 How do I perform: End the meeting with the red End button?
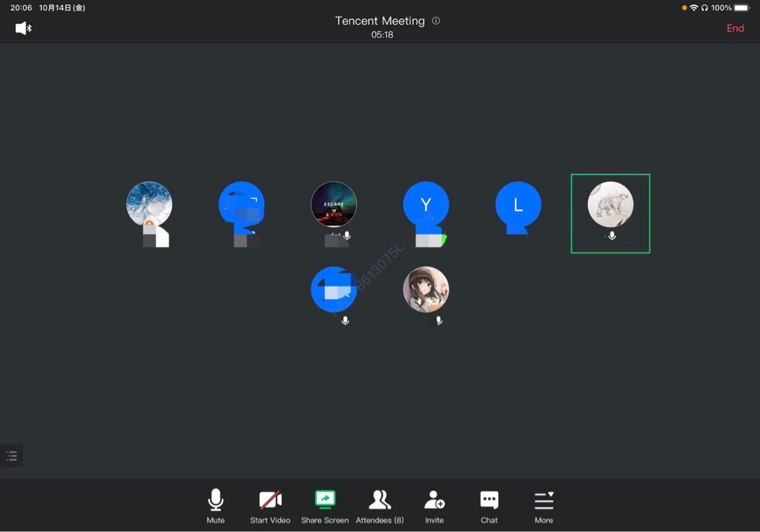point(735,28)
